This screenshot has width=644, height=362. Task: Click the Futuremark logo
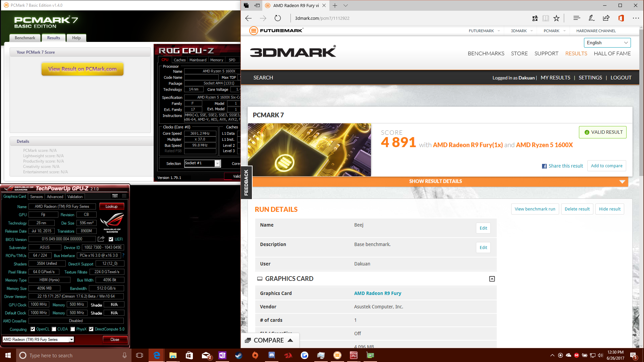click(x=276, y=31)
